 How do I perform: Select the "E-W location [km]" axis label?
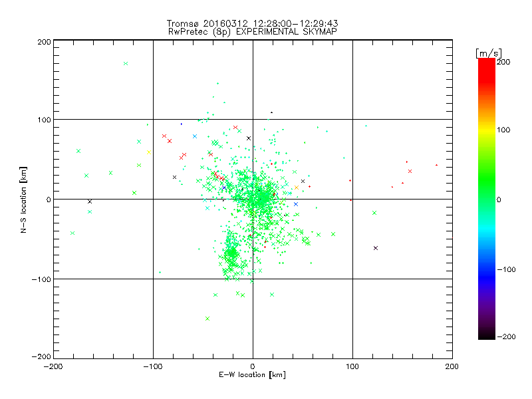pyautogui.click(x=252, y=374)
